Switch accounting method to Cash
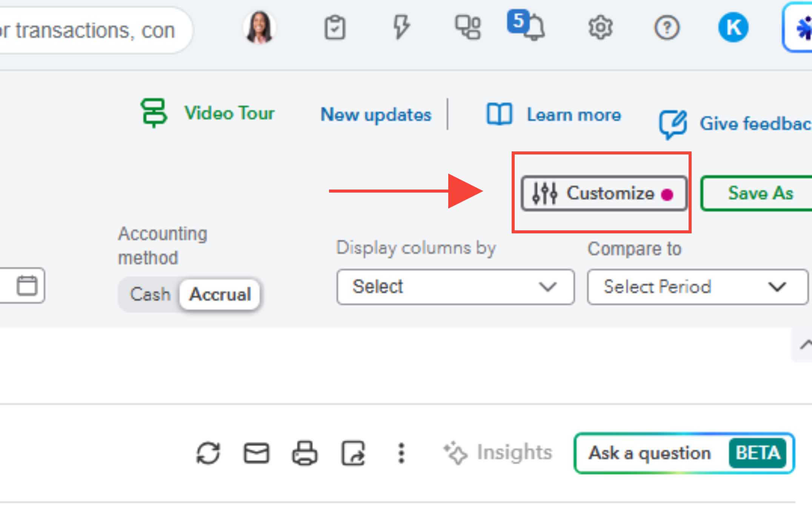The height and width of the screenshot is (509, 812). (150, 294)
